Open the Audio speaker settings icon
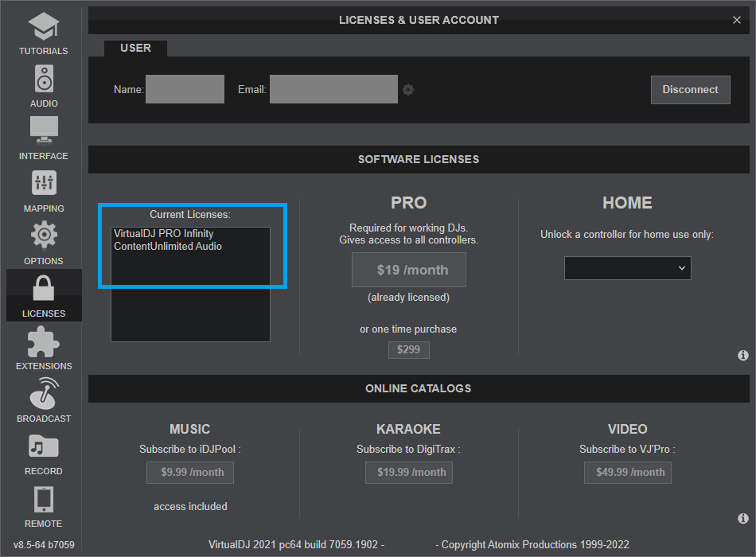The height and width of the screenshot is (557, 756). coord(44,78)
